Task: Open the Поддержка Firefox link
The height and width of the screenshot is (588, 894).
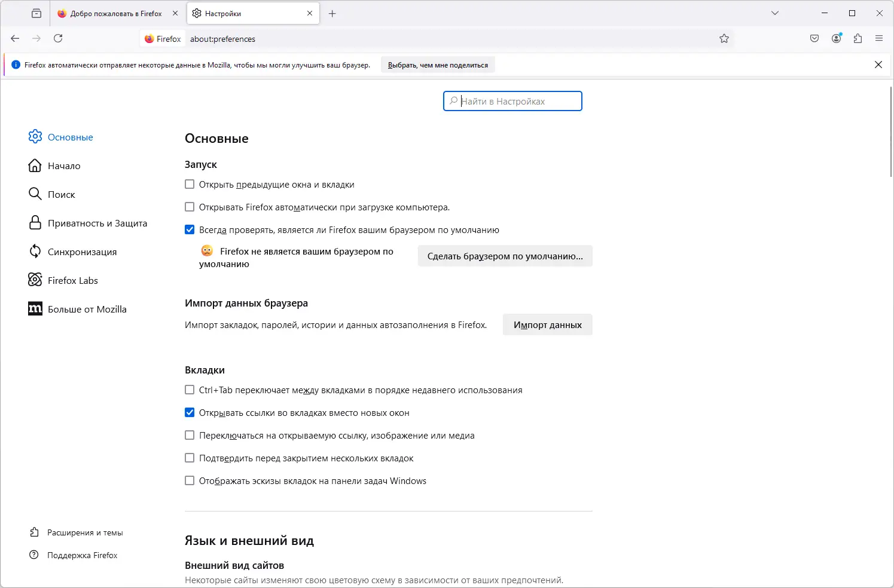Action: [82, 556]
